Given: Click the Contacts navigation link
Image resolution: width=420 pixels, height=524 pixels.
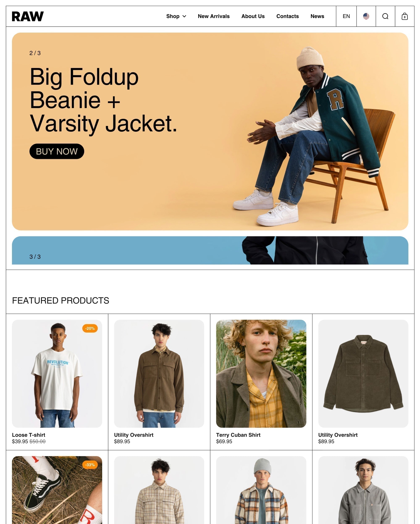Looking at the screenshot, I should 287,16.
